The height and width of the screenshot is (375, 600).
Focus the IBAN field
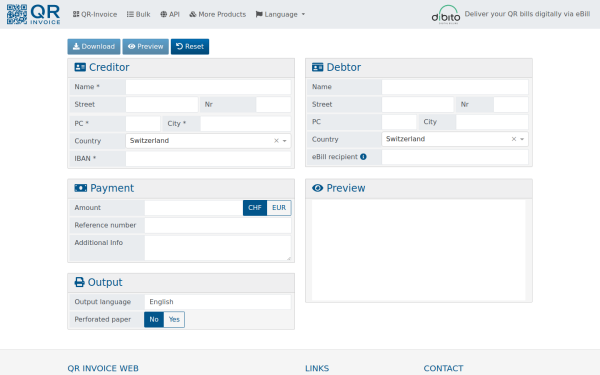point(208,158)
